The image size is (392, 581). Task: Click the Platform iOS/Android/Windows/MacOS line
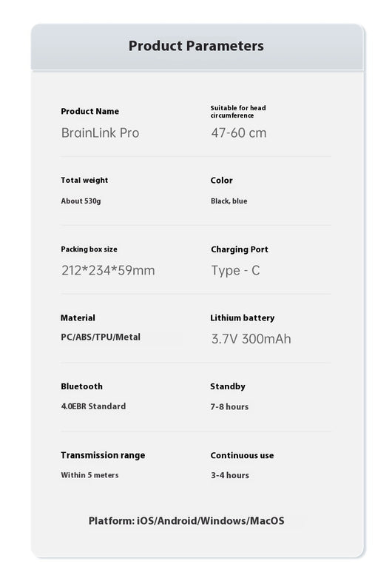(x=186, y=520)
